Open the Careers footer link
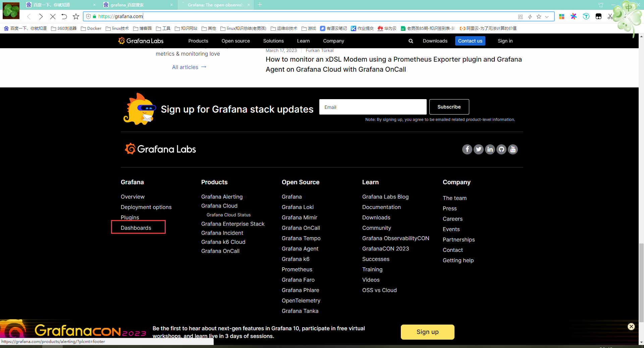 452,219
